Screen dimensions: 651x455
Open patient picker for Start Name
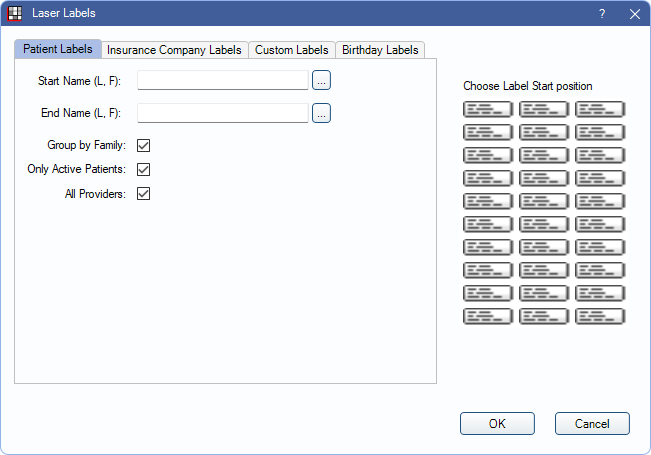[x=321, y=80]
